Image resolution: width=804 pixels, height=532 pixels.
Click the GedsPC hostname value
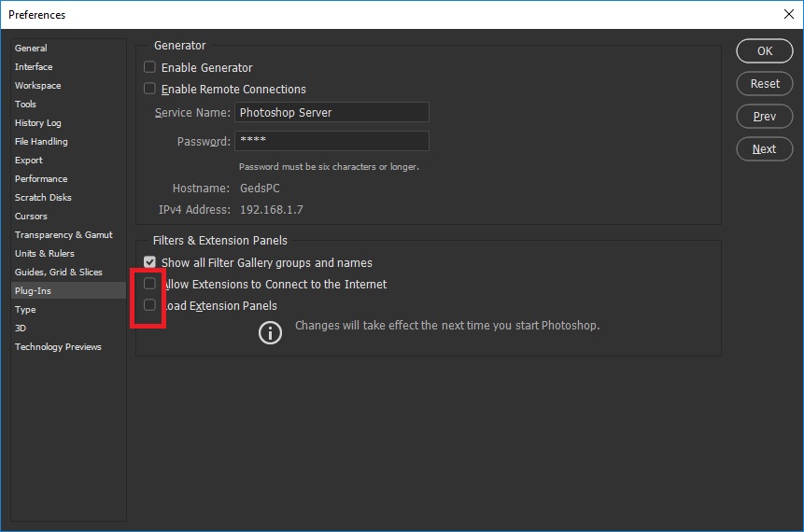260,189
